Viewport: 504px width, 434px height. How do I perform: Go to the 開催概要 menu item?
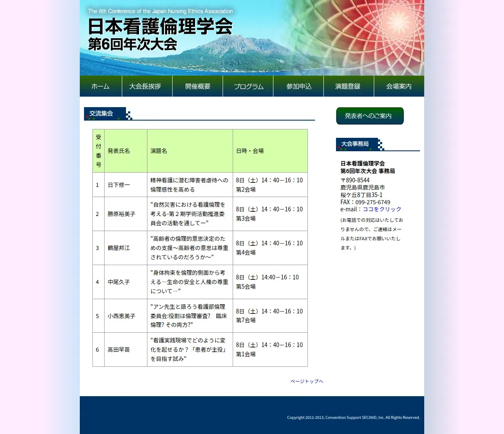197,86
